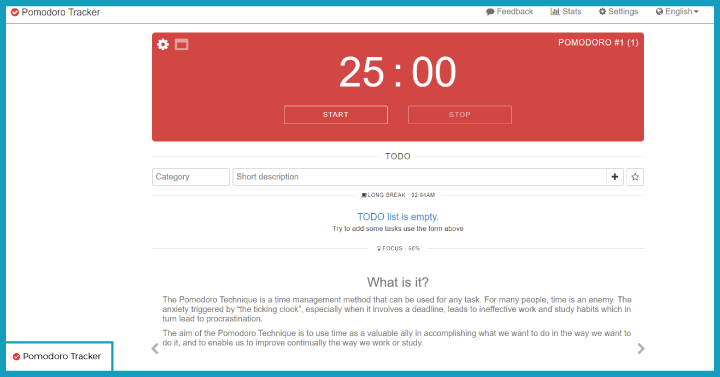Open timer settings gear in red panel

click(163, 45)
